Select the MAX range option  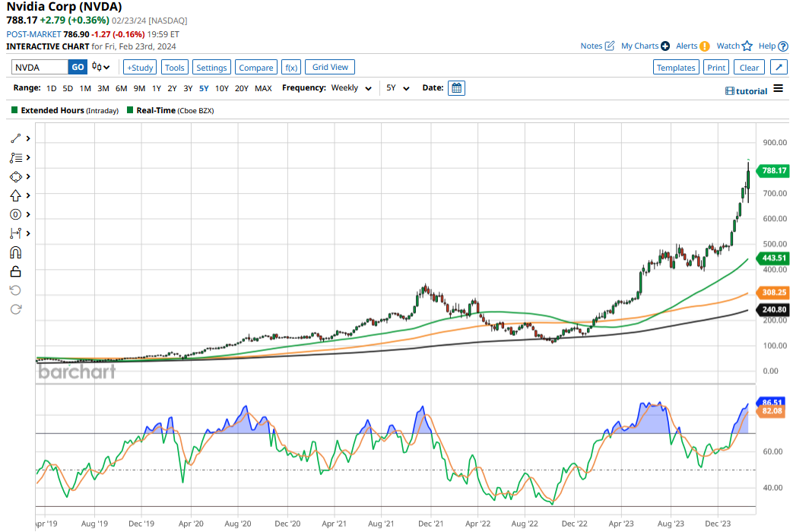(263, 88)
